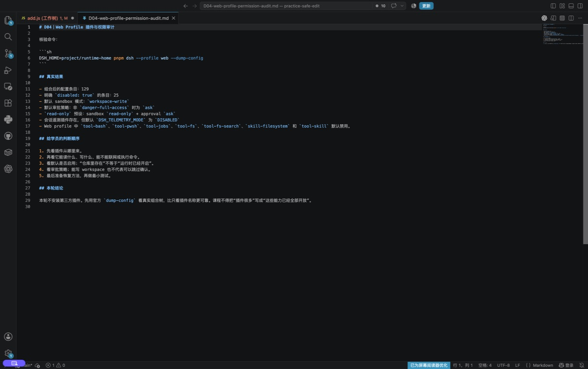Open the package box sidebar icon

(8, 152)
